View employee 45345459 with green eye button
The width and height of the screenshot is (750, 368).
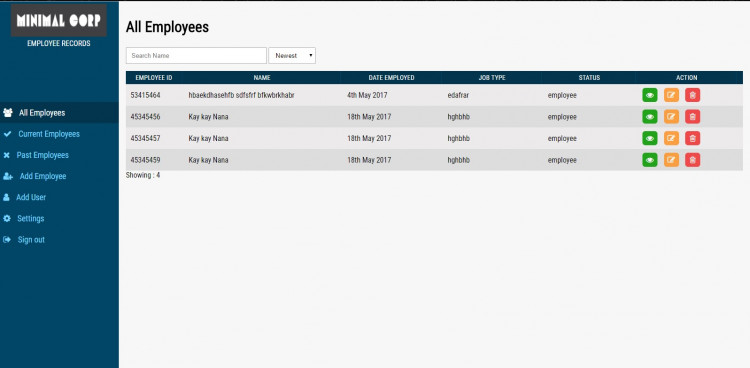pos(650,160)
